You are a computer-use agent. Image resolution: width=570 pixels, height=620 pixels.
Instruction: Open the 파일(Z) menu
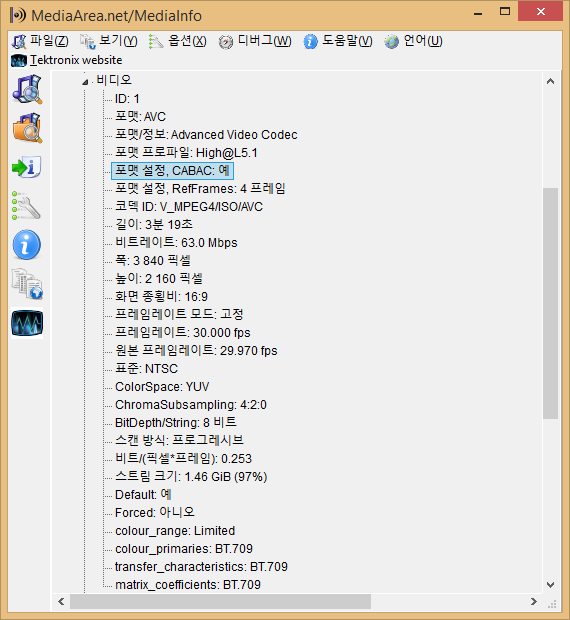40,41
